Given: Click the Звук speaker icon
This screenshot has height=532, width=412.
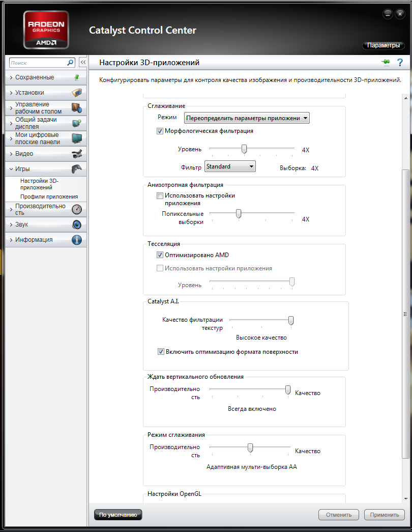Looking at the screenshot, I should click(x=77, y=225).
